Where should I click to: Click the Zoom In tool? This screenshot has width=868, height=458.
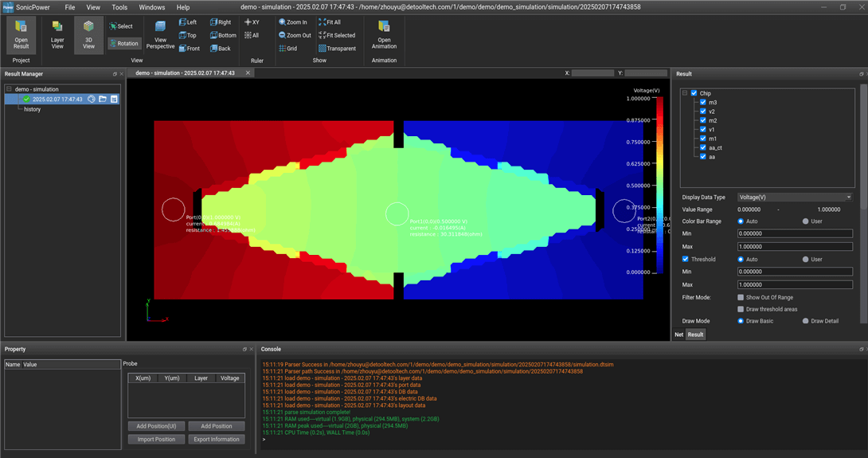point(292,22)
